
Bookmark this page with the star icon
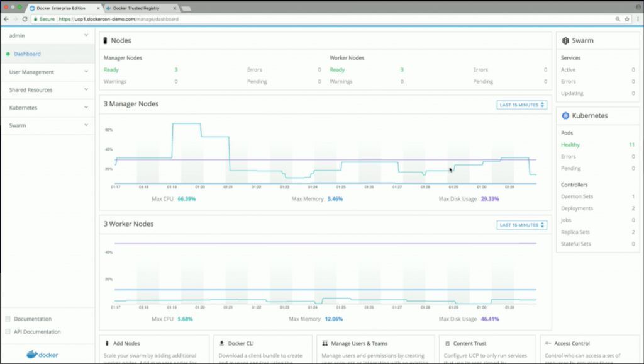point(627,19)
